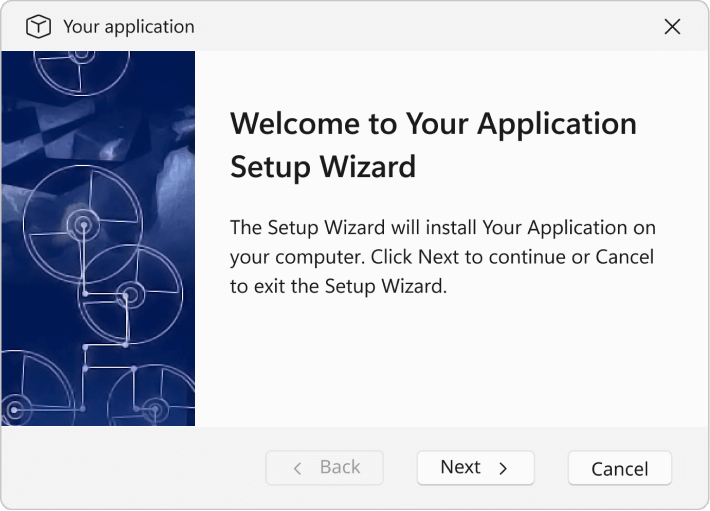
Task: Click the greyed-out Back button
Action: pyautogui.click(x=325, y=468)
